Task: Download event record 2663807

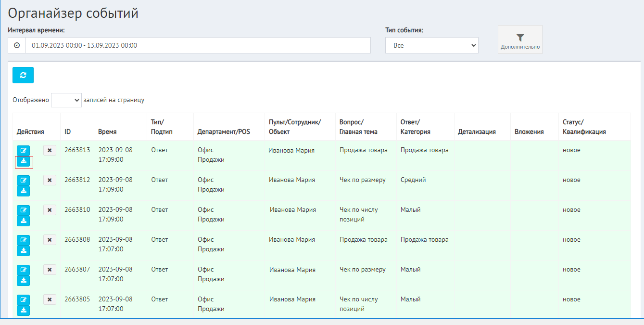Action: click(x=23, y=281)
